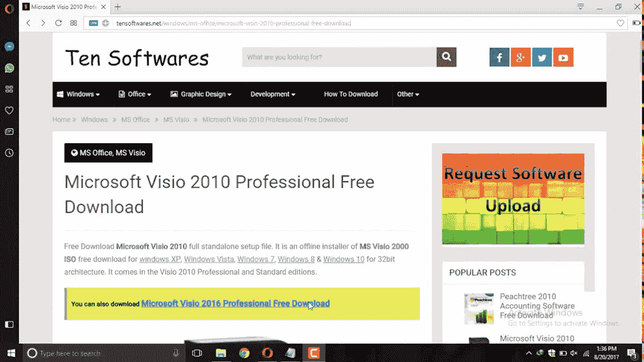Bookmark this page with the heart icon
The image size is (644, 362).
pyautogui.click(x=621, y=23)
